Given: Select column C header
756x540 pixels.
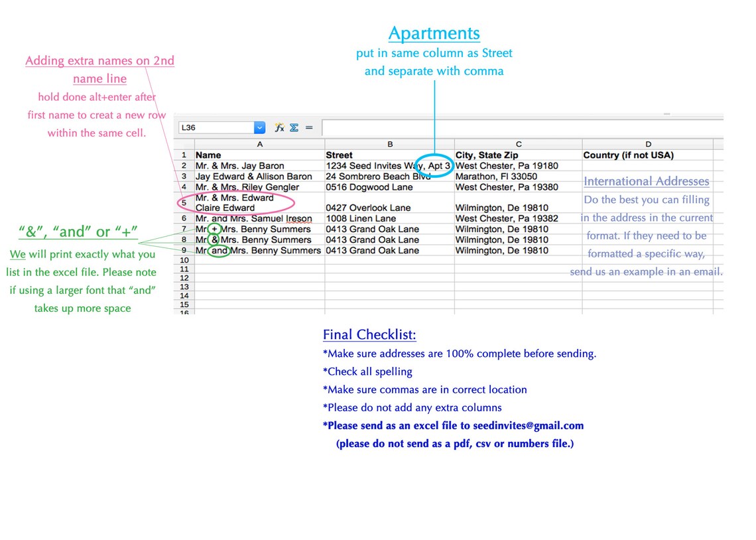Looking at the screenshot, I should 519,144.
